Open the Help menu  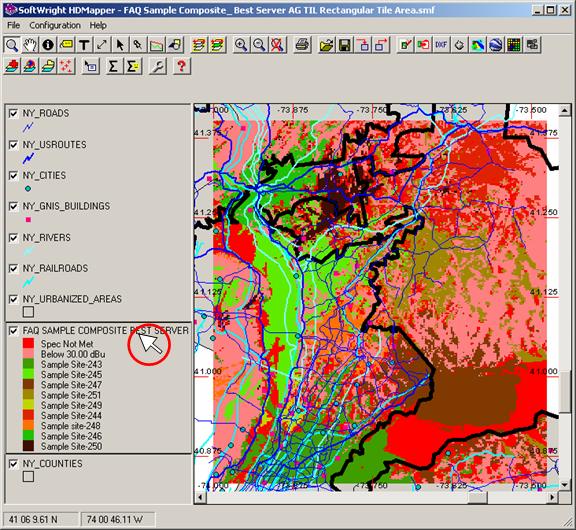pos(98,25)
